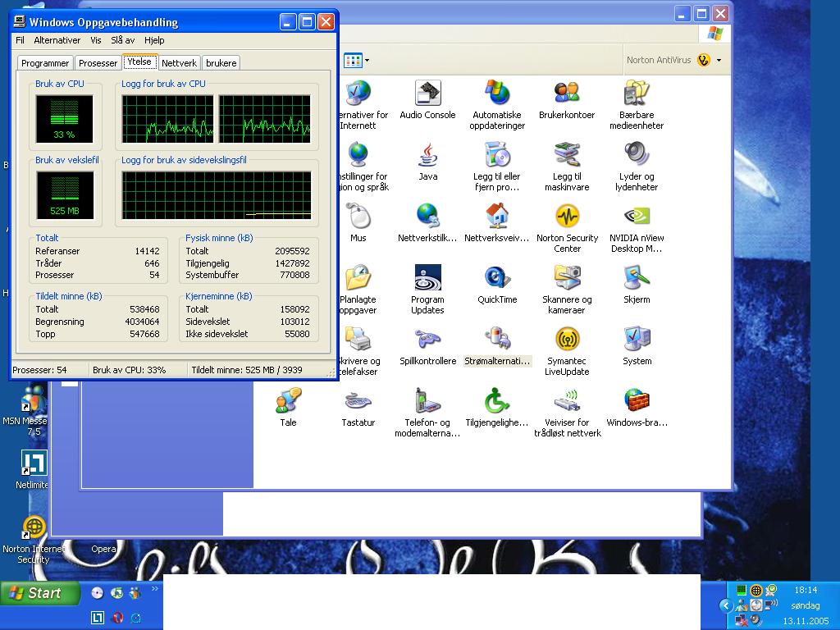Open Tale speech icon

click(288, 409)
